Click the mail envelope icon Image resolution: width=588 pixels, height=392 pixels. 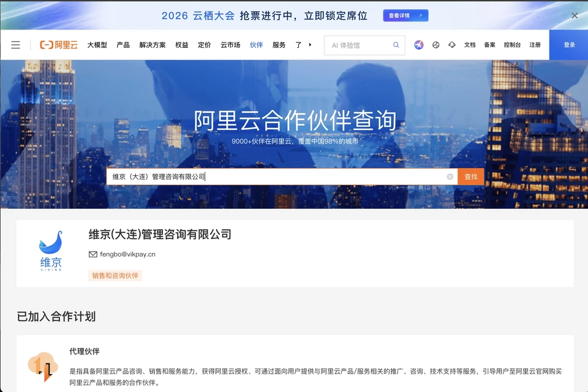coord(92,254)
